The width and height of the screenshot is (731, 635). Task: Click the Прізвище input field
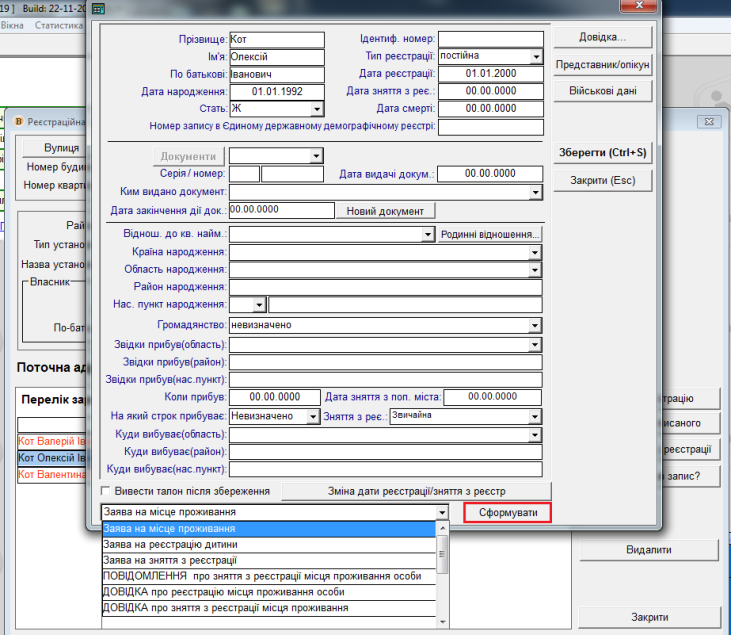coord(277,39)
